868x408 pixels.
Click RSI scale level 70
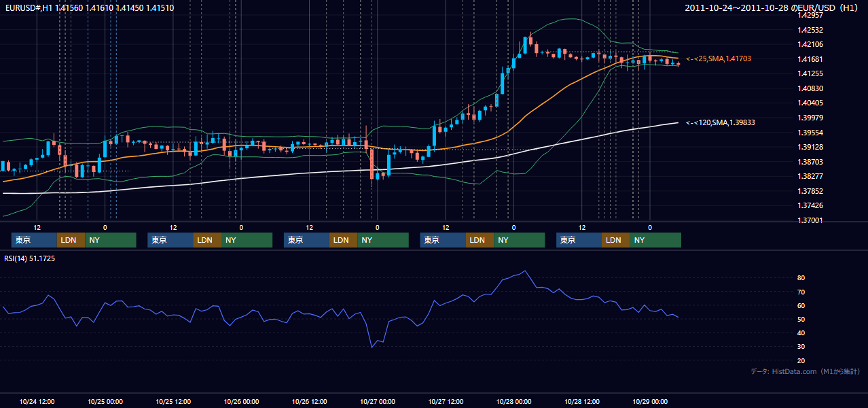click(x=801, y=292)
